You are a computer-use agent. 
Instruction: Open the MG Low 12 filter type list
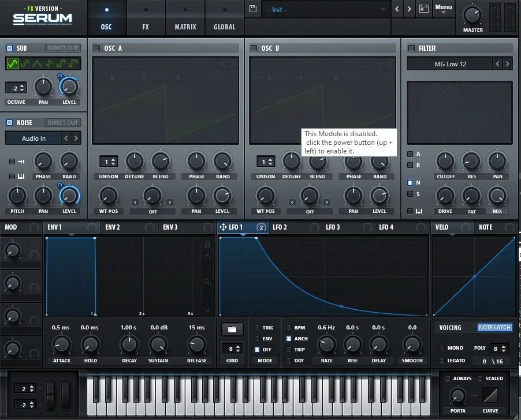tap(450, 63)
